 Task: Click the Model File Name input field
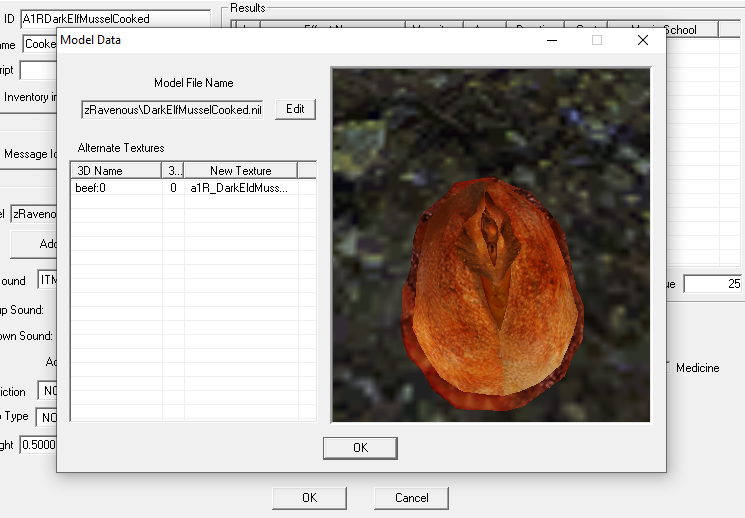pos(172,110)
